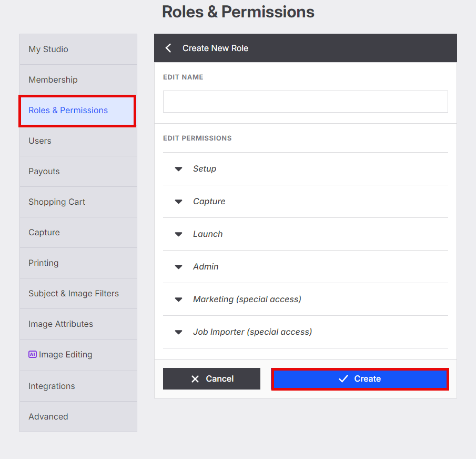The image size is (476, 459).
Task: Click the checkmark icon on the Create button
Action: pos(343,378)
